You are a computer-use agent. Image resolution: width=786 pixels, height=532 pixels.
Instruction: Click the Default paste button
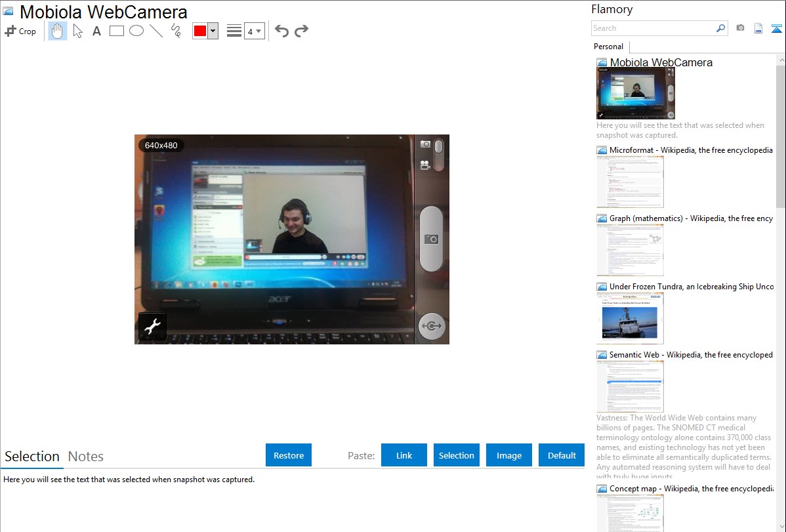click(562, 455)
